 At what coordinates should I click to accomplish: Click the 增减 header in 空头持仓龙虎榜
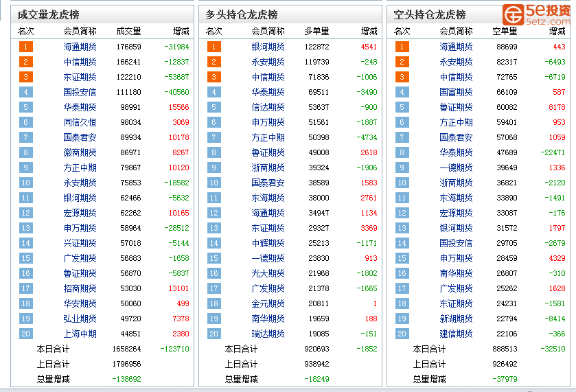click(557, 31)
